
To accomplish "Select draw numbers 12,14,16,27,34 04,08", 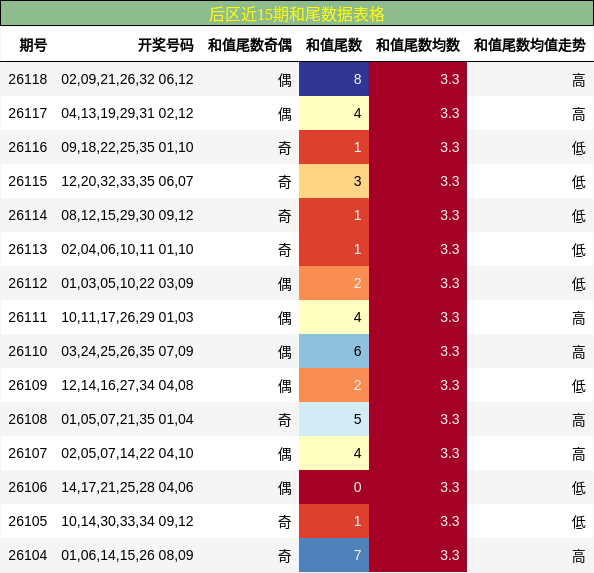I will pyautogui.click(x=127, y=385).
